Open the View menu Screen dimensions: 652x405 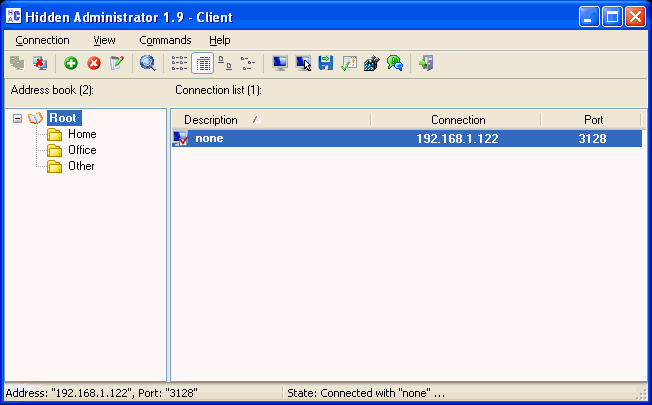[x=104, y=40]
